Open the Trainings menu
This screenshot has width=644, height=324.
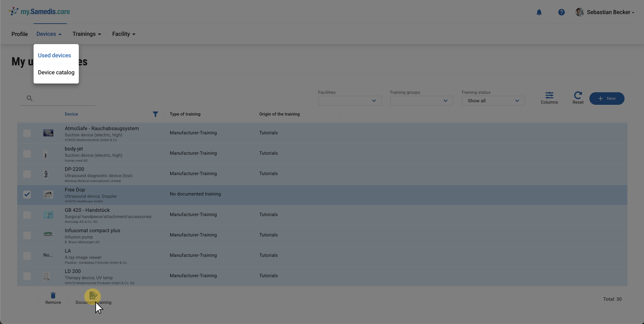click(86, 34)
